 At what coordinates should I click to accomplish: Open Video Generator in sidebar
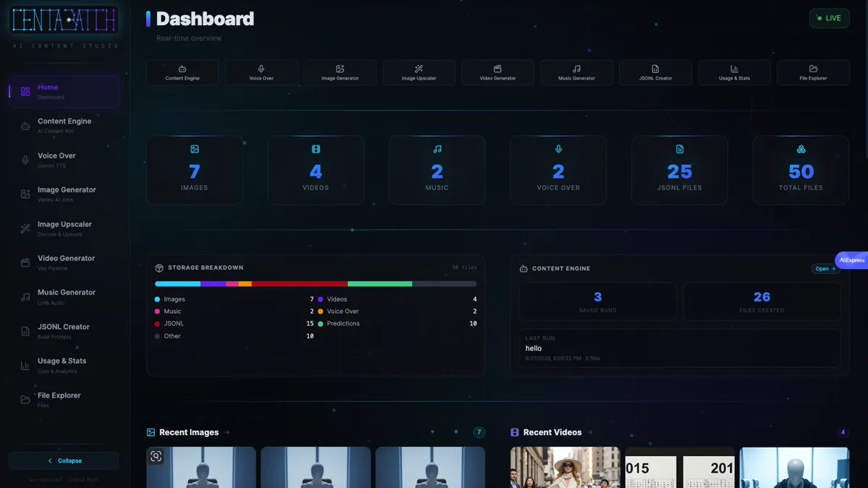click(x=64, y=262)
